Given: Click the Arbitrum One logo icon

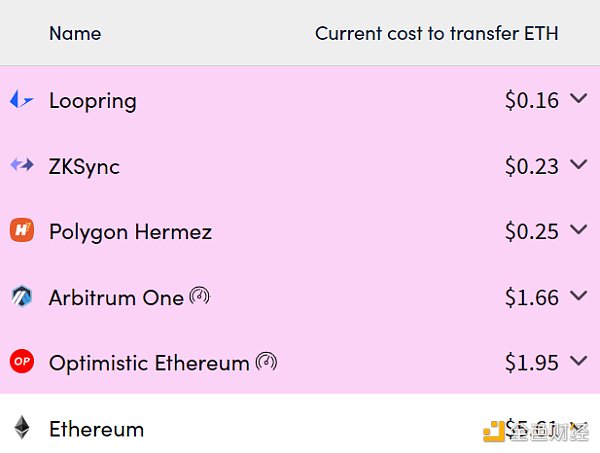Looking at the screenshot, I should [21, 296].
